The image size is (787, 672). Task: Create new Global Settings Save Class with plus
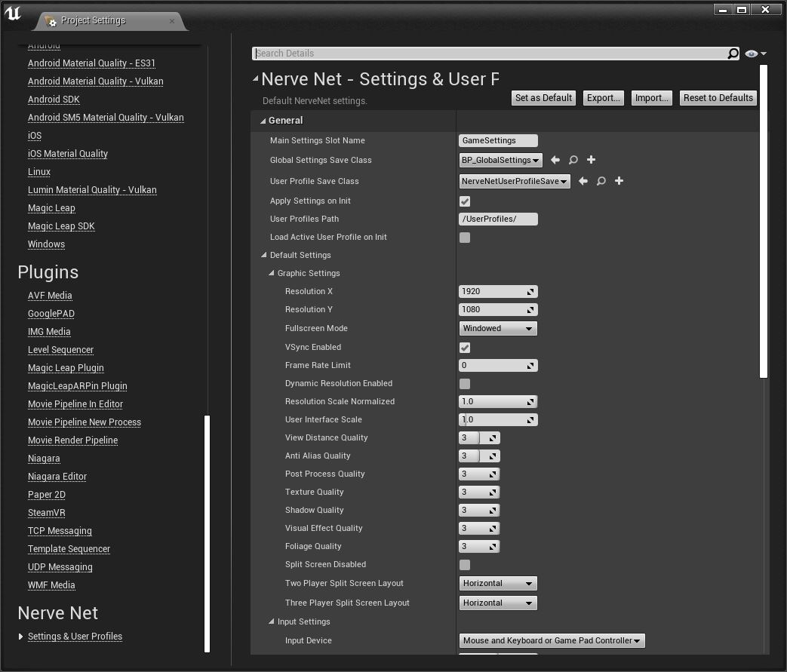point(592,160)
